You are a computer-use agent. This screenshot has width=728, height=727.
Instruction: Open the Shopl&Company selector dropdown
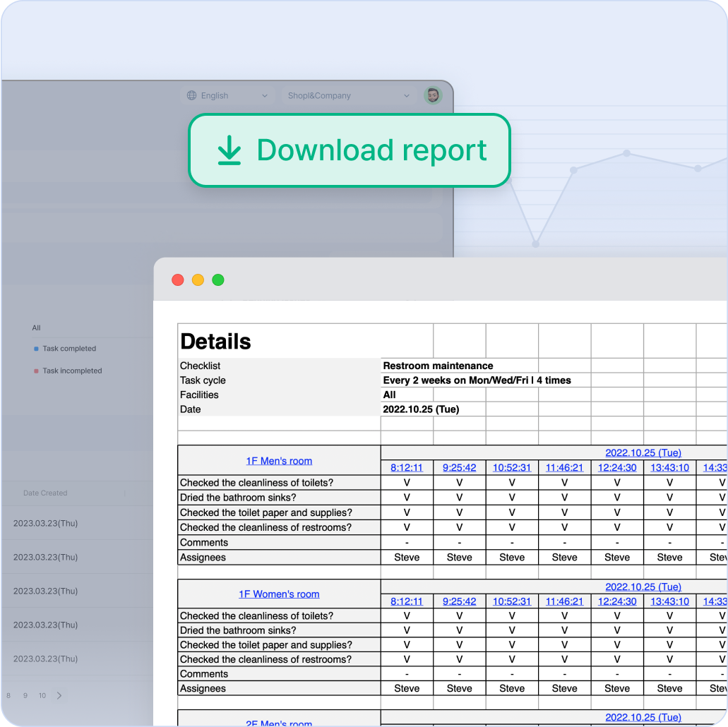(x=346, y=95)
